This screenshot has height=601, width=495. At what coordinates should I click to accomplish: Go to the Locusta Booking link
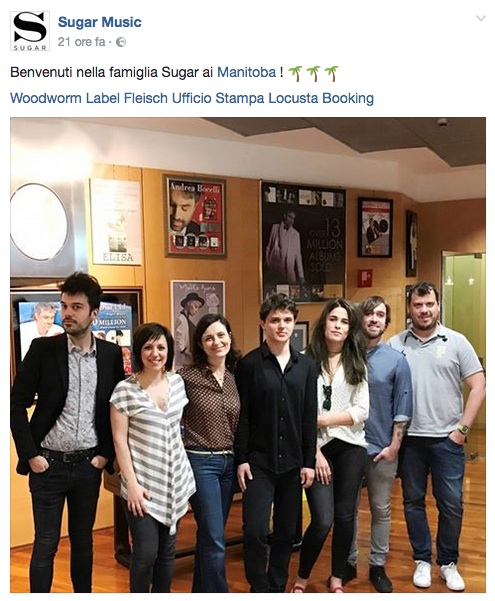(x=321, y=98)
